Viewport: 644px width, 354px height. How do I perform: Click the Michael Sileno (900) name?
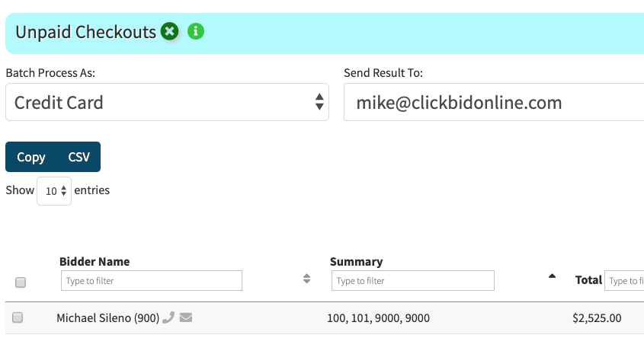point(107,318)
